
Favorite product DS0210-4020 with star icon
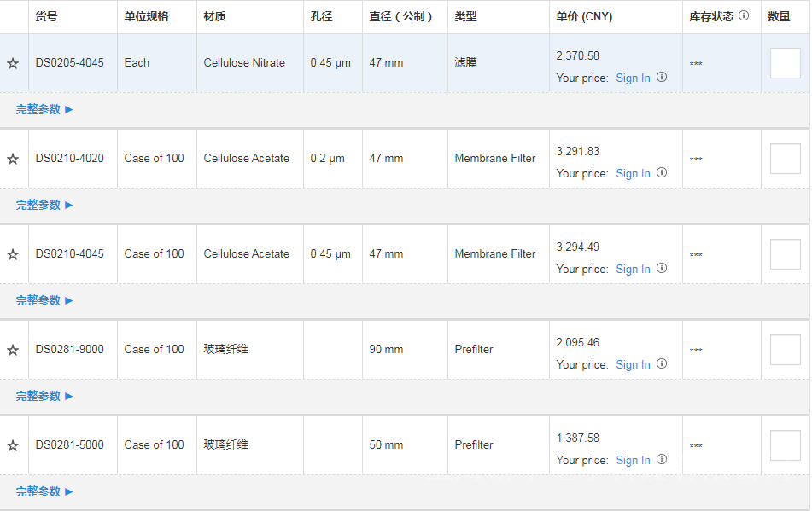[13, 159]
